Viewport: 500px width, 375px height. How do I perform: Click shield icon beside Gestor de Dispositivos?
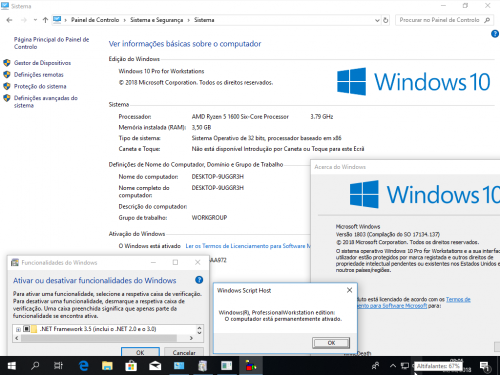pos(7,63)
